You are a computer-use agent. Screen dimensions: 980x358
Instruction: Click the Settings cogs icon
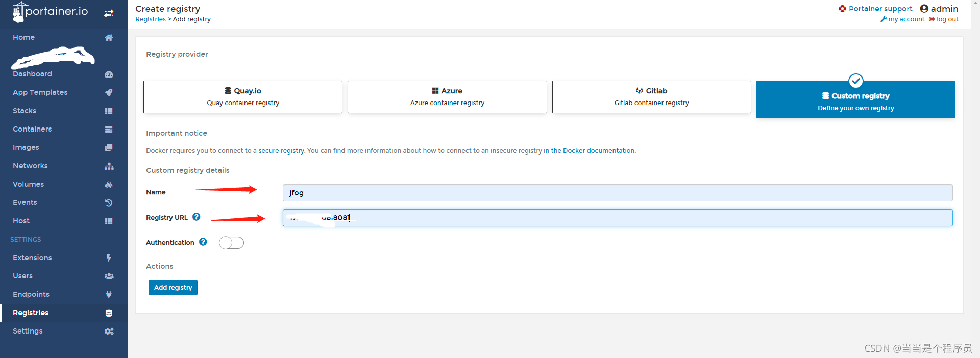(109, 331)
